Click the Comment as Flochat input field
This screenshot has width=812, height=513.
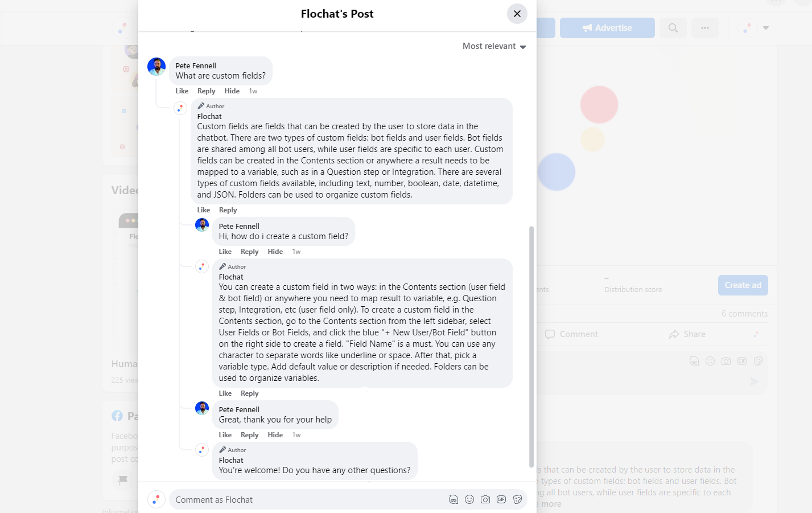(x=307, y=500)
